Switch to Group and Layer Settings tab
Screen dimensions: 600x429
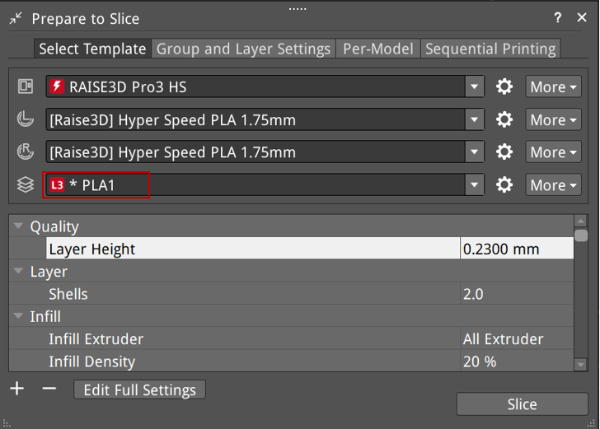pos(243,48)
